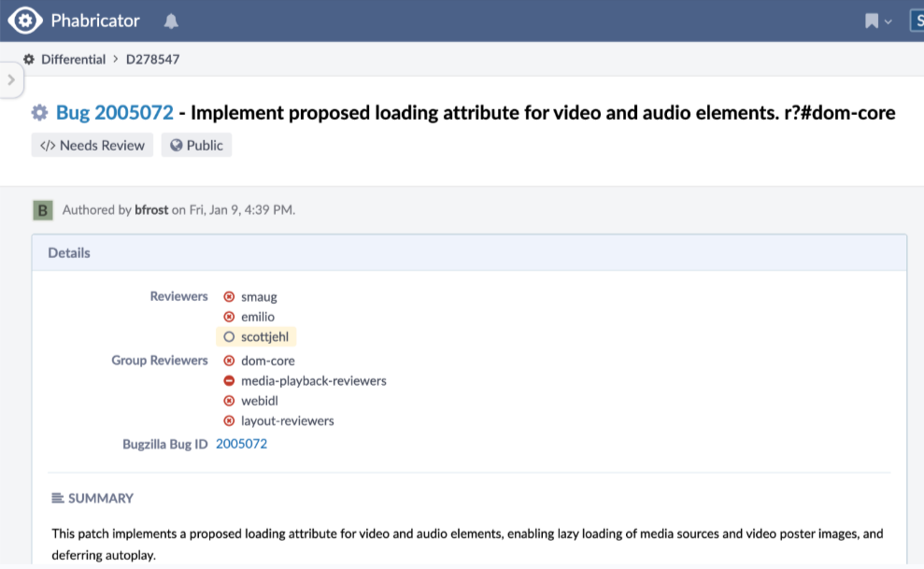The image size is (924, 569).
Task: Open reviewer scottjehl's profile
Action: click(x=264, y=337)
